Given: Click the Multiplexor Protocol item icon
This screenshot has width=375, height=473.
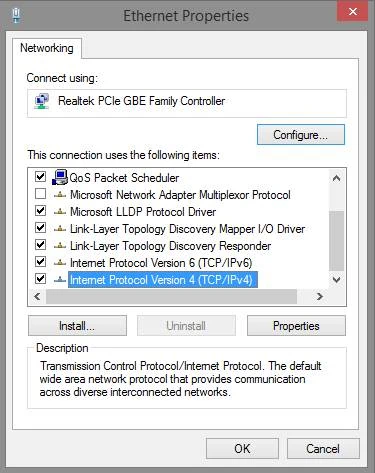Looking at the screenshot, I should point(60,195).
